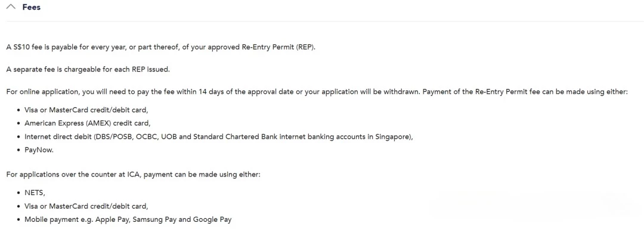
Task: Click Visa or MasterCard item under ICA counter
Action: [86, 206]
